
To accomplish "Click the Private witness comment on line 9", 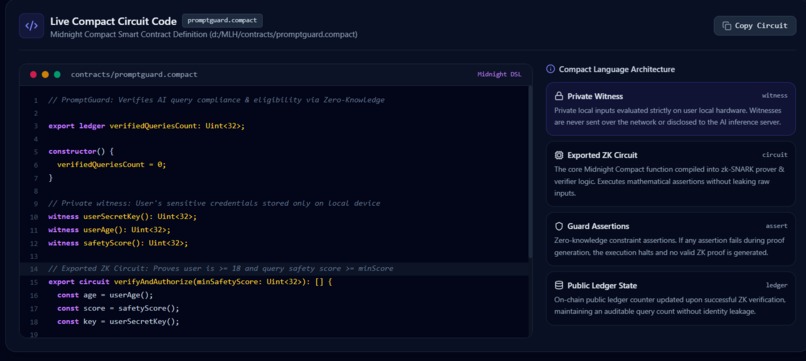I will pos(214,204).
